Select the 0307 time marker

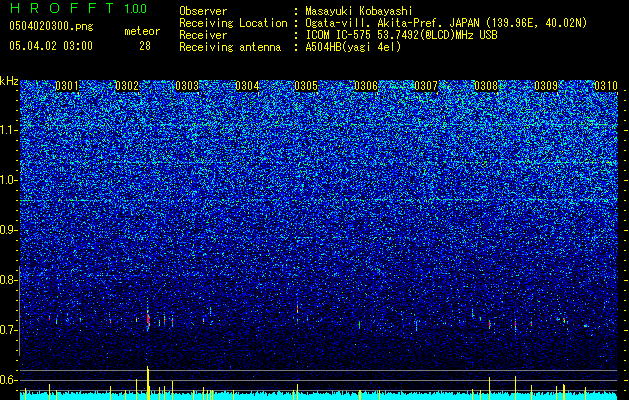(426, 86)
